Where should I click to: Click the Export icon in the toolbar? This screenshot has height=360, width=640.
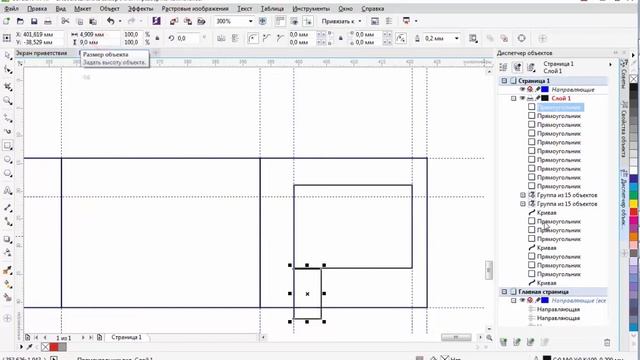click(x=188, y=21)
